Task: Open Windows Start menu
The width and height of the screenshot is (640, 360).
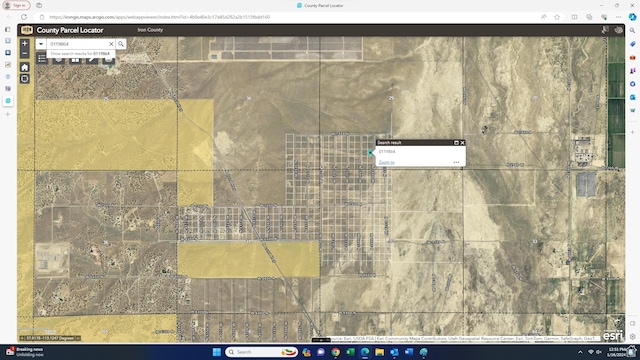Action: coord(217,352)
